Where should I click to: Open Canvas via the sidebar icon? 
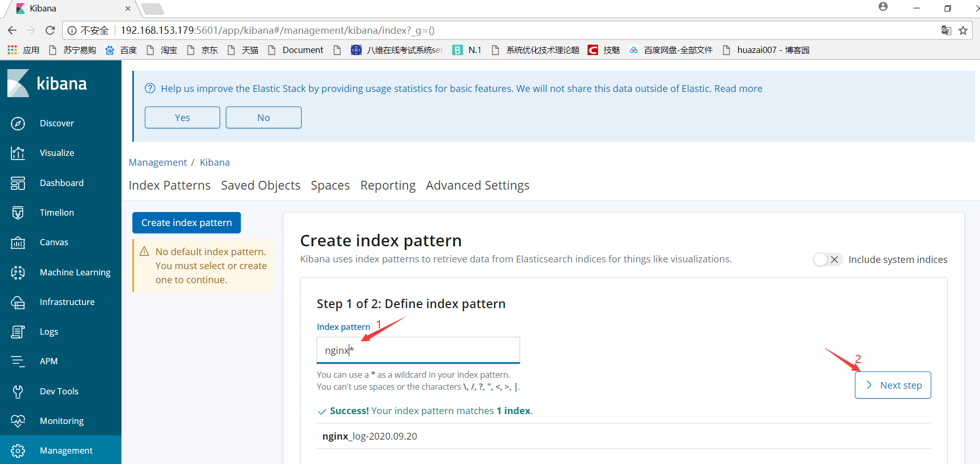18,242
